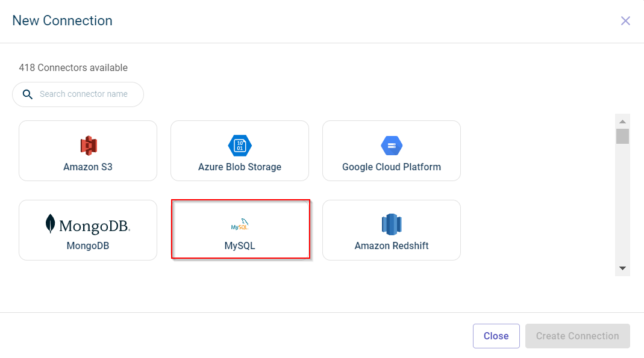Select the Azure Blob Storage hexagon icon
The height and width of the screenshot is (358, 644).
[x=240, y=146]
